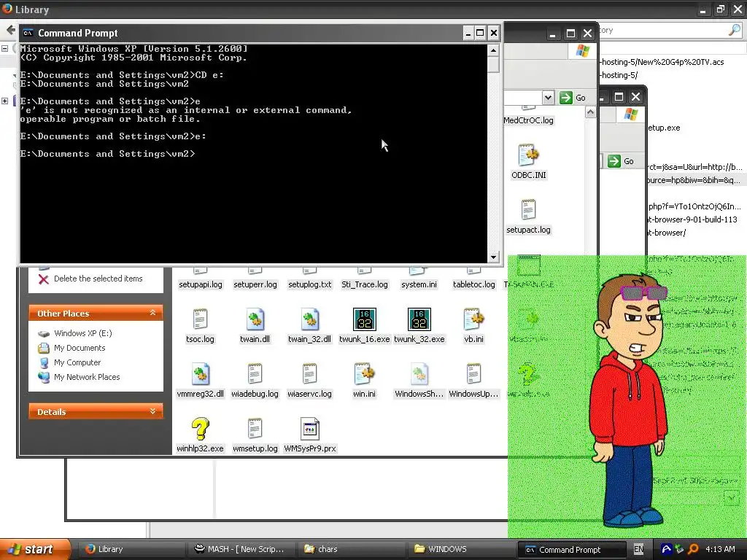This screenshot has height=560, width=747.
Task: Select the ODBC.INI file icon
Action: (x=528, y=155)
